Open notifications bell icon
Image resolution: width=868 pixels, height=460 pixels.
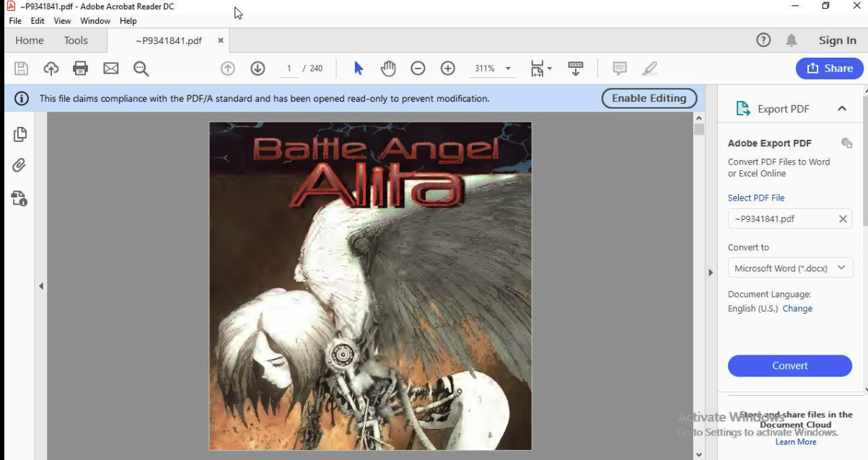[x=792, y=40]
